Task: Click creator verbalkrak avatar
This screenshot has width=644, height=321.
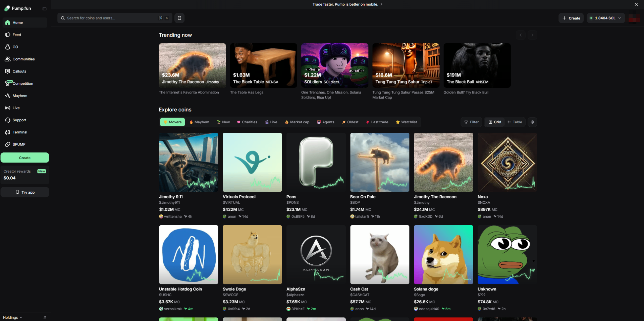Action: click(x=161, y=309)
